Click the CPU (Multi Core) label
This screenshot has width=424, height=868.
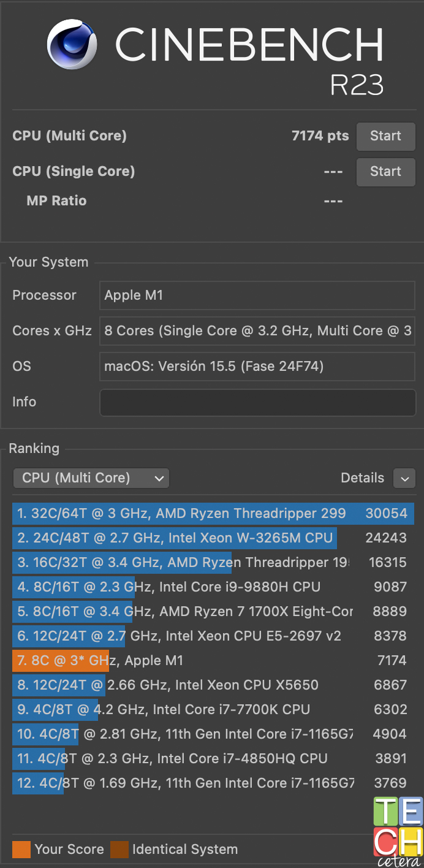click(69, 136)
